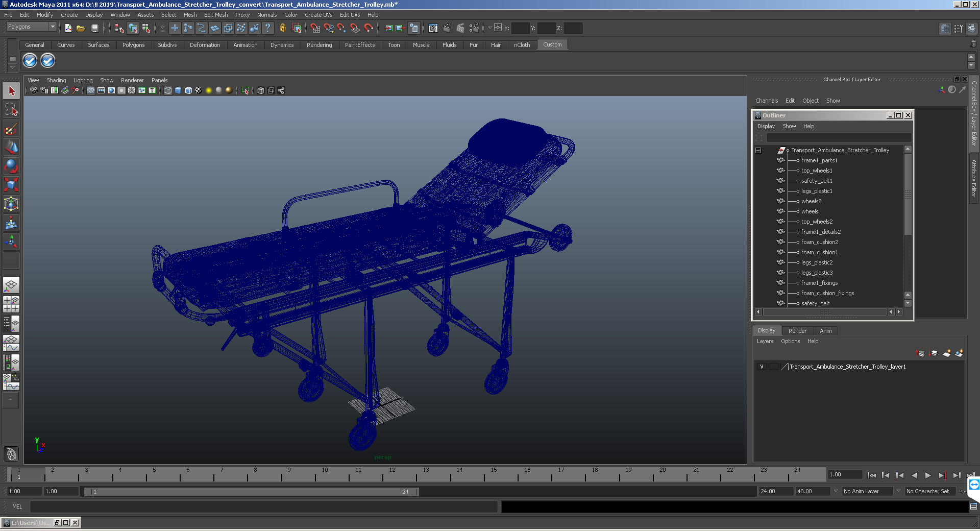Switch to the Polygons shelf tab
This screenshot has height=531, width=980.
tap(133, 45)
